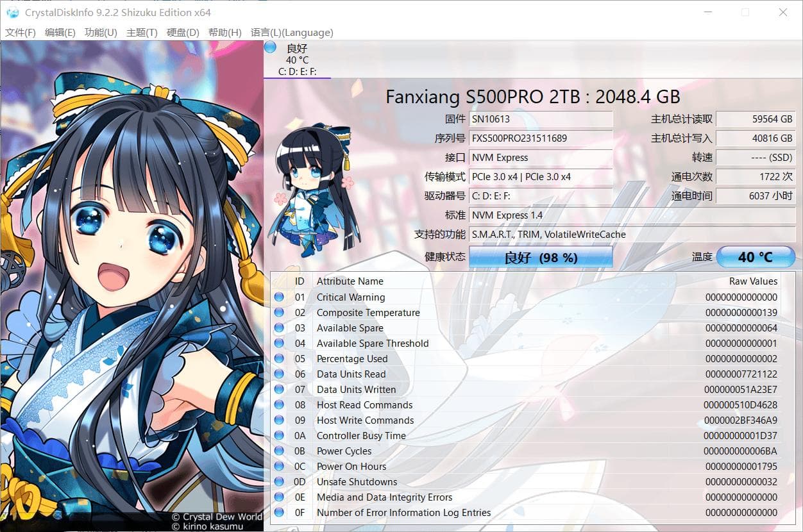The height and width of the screenshot is (532, 803).
Task: Click the large Shizuku character artwork
Action: (x=131, y=286)
